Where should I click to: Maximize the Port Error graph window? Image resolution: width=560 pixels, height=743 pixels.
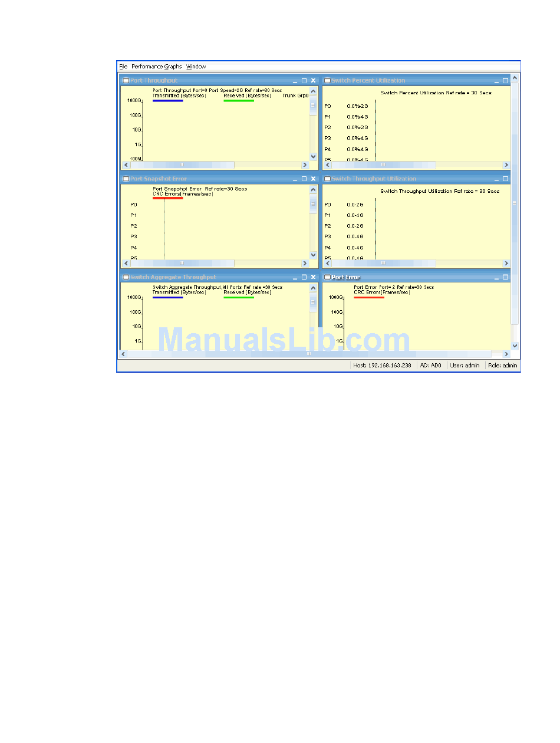pyautogui.click(x=505, y=277)
